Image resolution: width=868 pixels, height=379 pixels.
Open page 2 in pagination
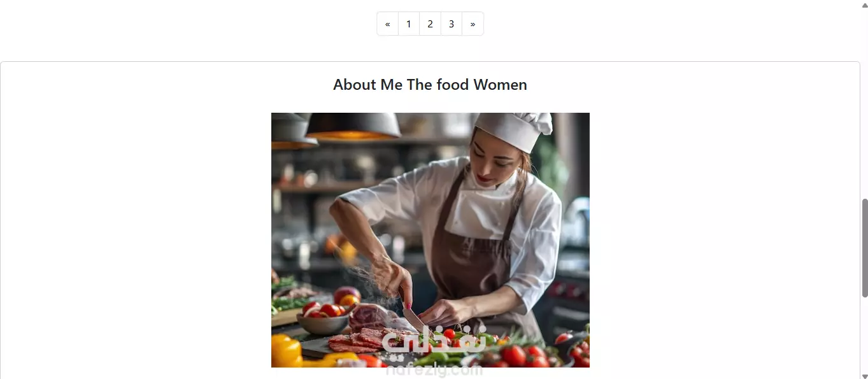coord(430,24)
